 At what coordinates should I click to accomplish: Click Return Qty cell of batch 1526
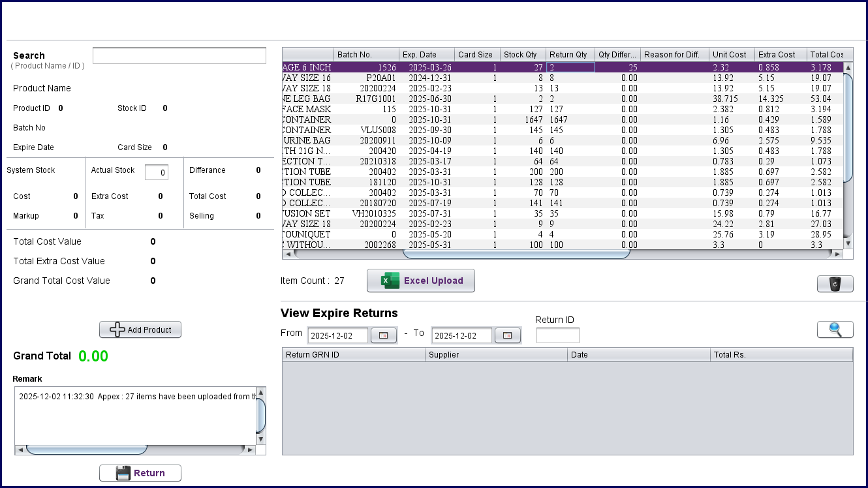(570, 67)
